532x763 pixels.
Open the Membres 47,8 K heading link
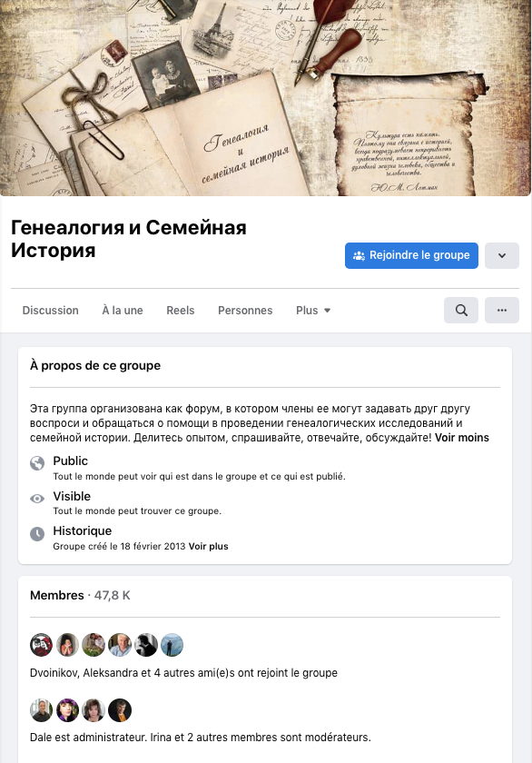click(x=80, y=595)
